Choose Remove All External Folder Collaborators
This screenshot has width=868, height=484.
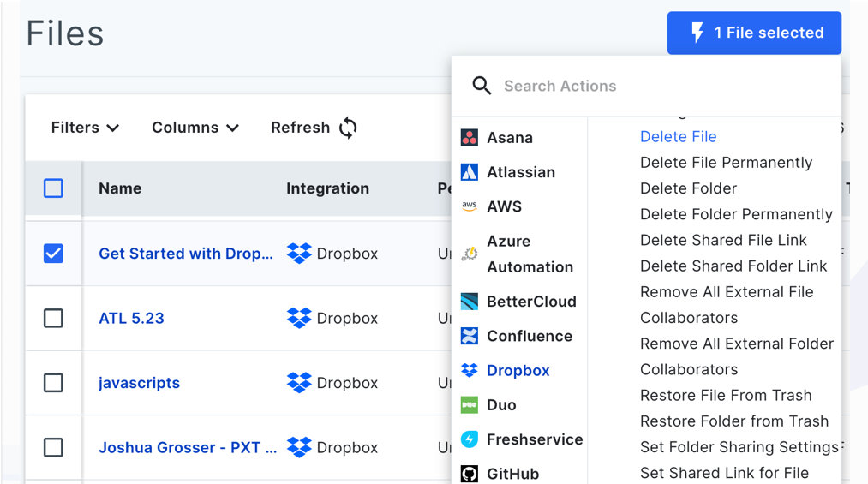(737, 356)
